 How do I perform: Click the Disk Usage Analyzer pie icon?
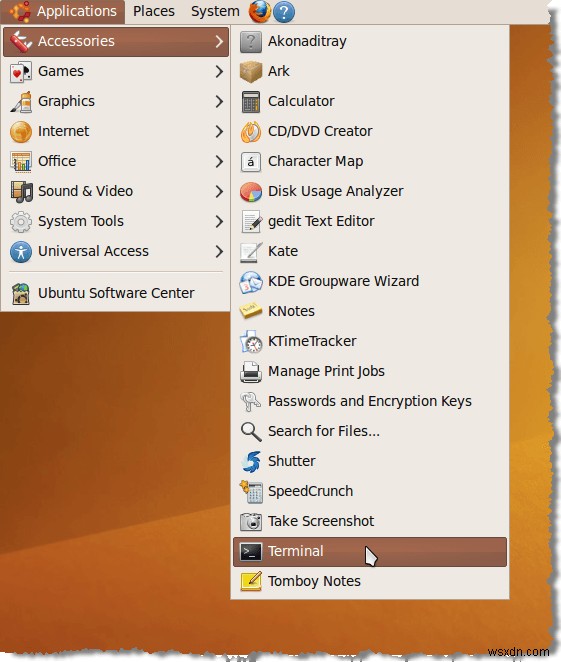(251, 192)
